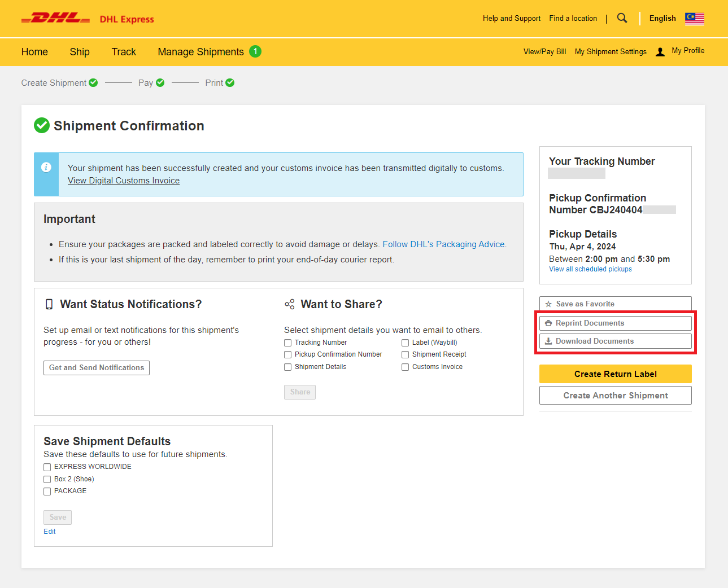Click the Save defaults button
Screen dimensions: 728x588
coord(58,517)
